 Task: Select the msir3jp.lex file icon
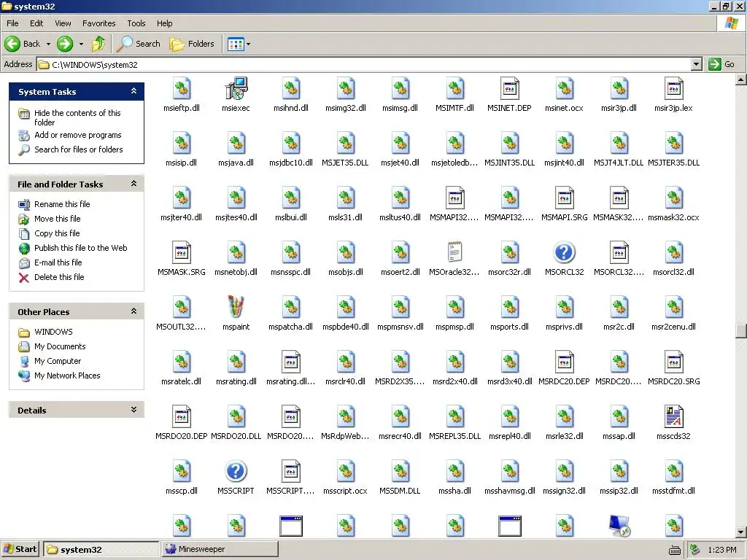(673, 88)
